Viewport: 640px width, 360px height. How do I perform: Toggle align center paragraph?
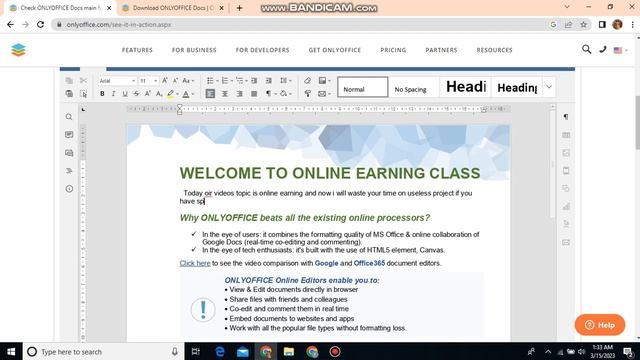click(x=225, y=94)
